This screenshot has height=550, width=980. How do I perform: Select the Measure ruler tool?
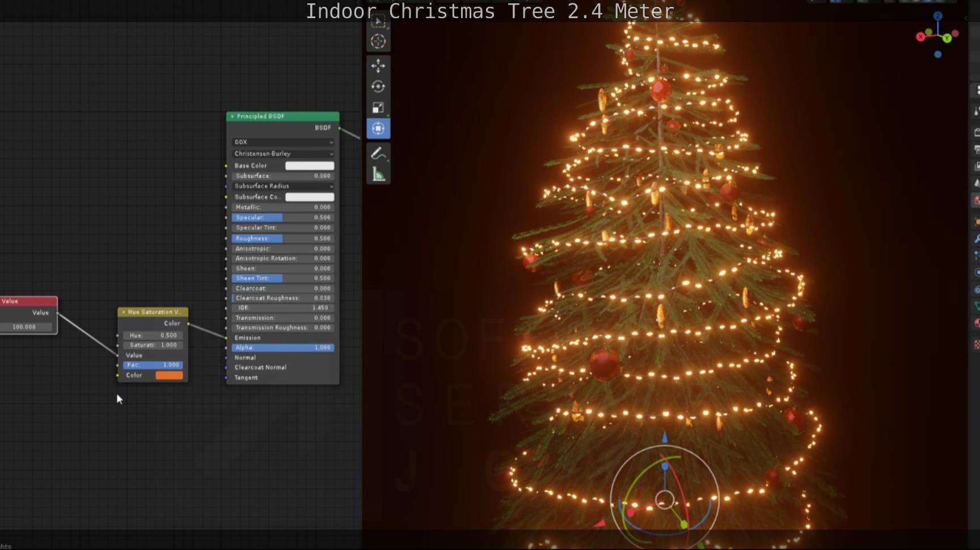tap(378, 174)
